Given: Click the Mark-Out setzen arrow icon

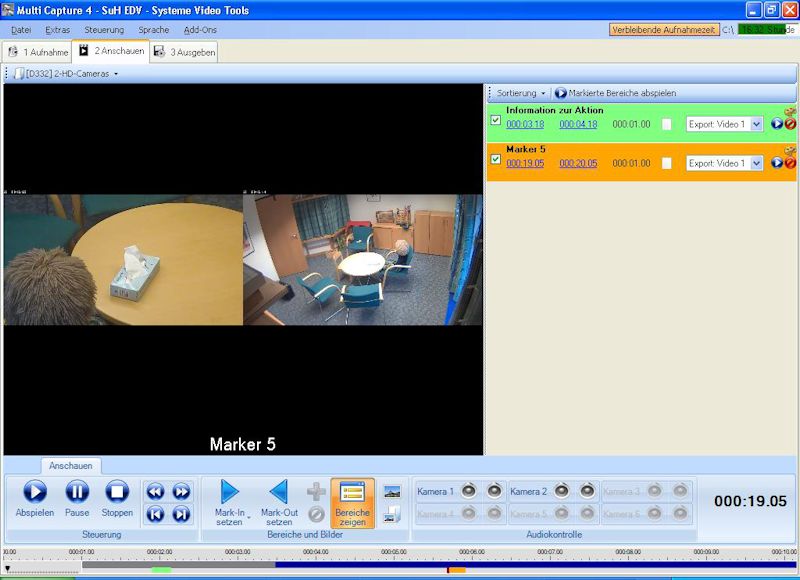Looking at the screenshot, I should pos(279,492).
